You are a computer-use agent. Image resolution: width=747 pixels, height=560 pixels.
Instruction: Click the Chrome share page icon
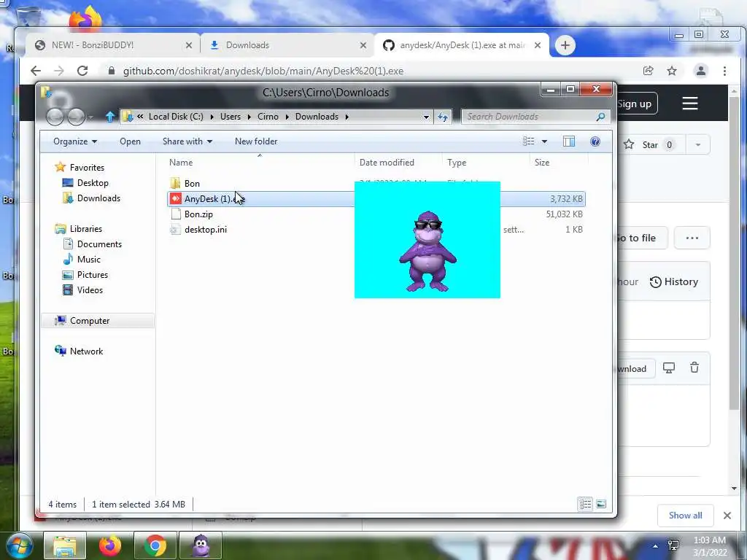[648, 71]
